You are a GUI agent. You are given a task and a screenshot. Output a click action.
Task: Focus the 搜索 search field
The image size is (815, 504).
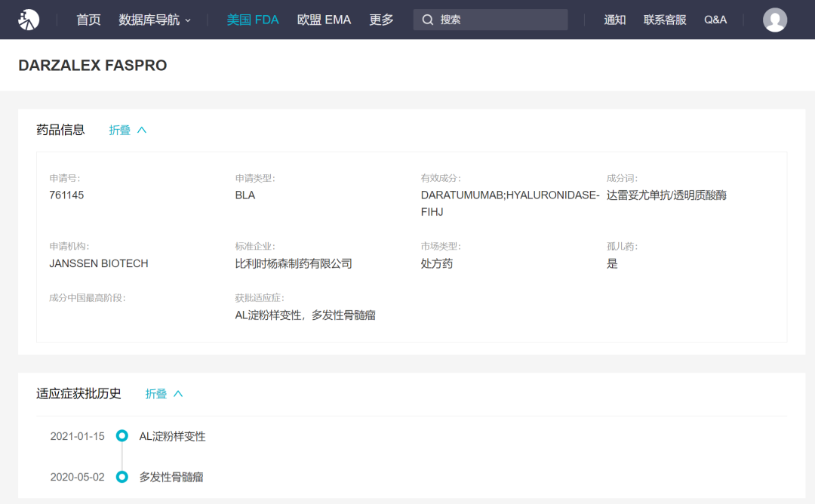(x=491, y=20)
